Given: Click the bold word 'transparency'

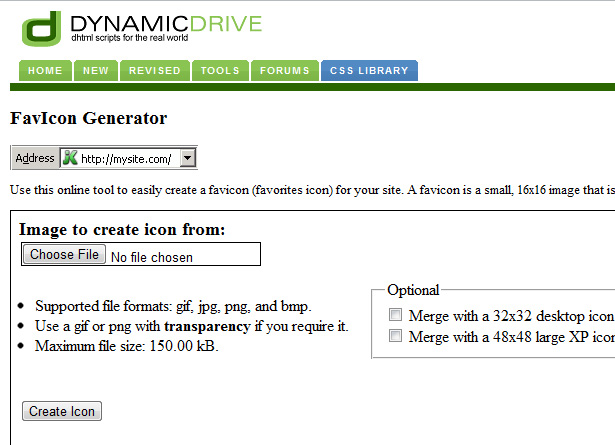Looking at the screenshot, I should tap(207, 326).
